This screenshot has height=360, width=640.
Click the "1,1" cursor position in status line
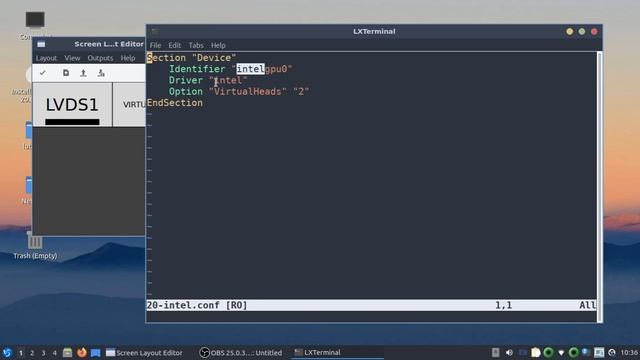(503, 305)
